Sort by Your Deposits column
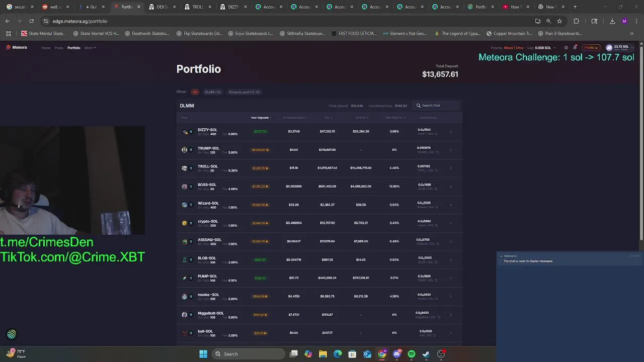The image size is (644, 362). [x=261, y=118]
